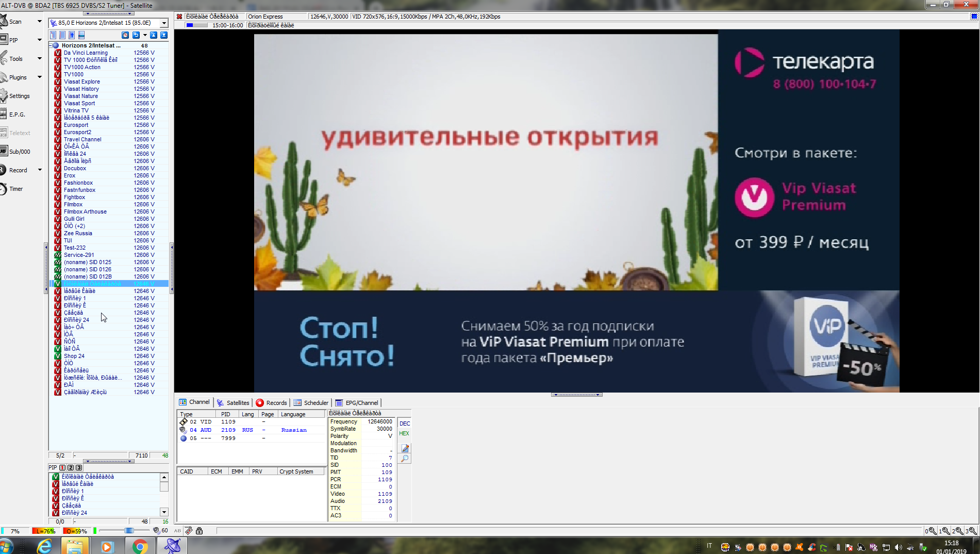This screenshot has height=554, width=980.
Task: Click the PIP list scroll down arrow
Action: (164, 512)
